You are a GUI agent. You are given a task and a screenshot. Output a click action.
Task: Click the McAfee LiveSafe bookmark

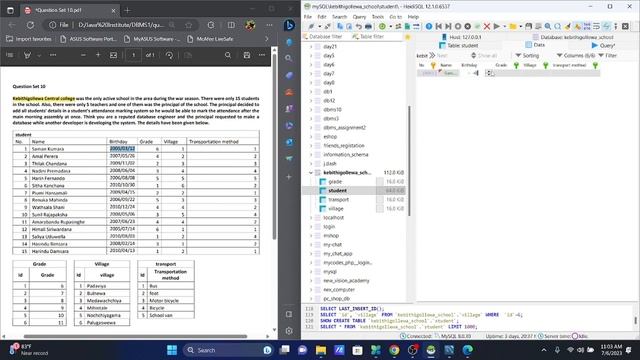point(210,39)
